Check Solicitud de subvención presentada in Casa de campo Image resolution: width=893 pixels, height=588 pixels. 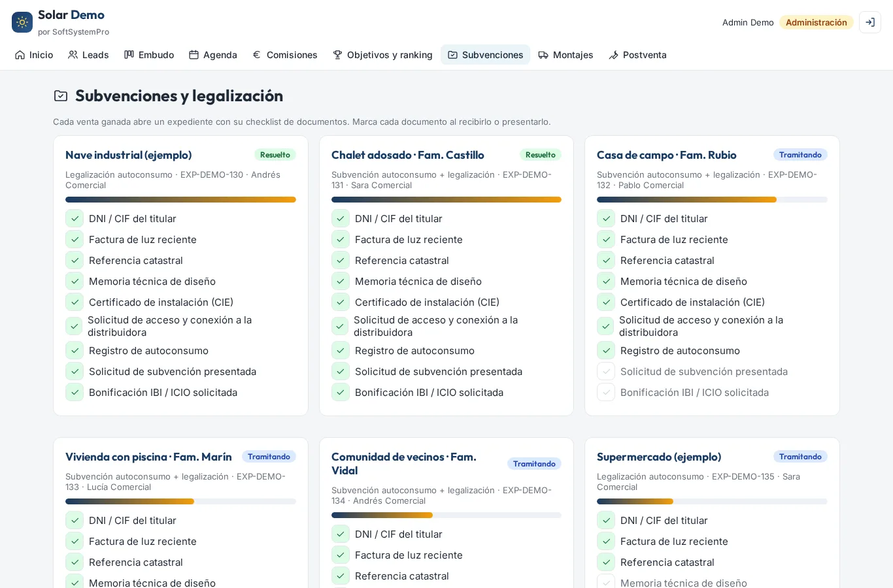(606, 372)
